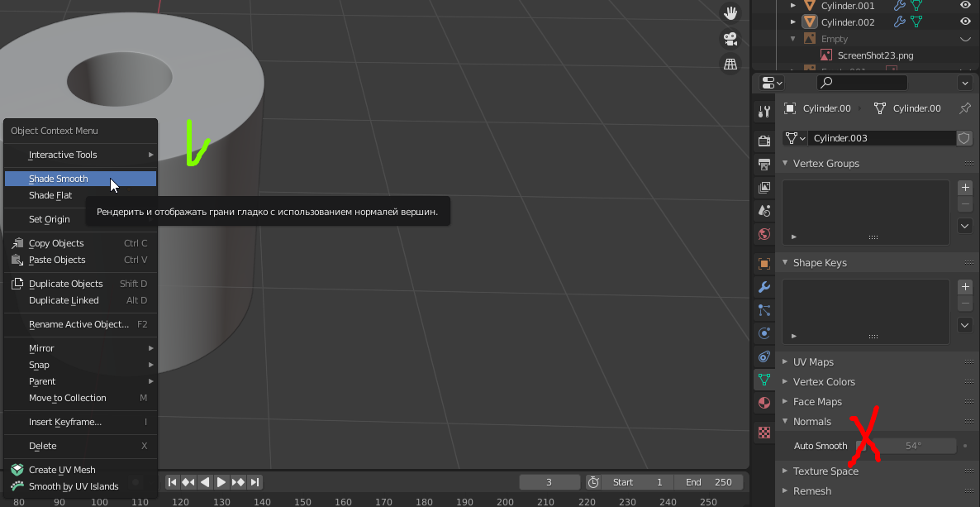Click the Create UV Mesh cube icon
Screen dimensions: 980x507
click(17, 470)
